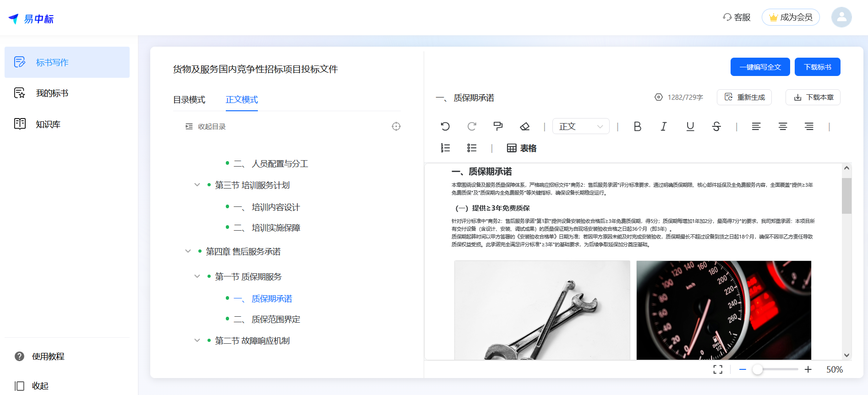
Task: Toggle underline formatting
Action: click(x=690, y=126)
